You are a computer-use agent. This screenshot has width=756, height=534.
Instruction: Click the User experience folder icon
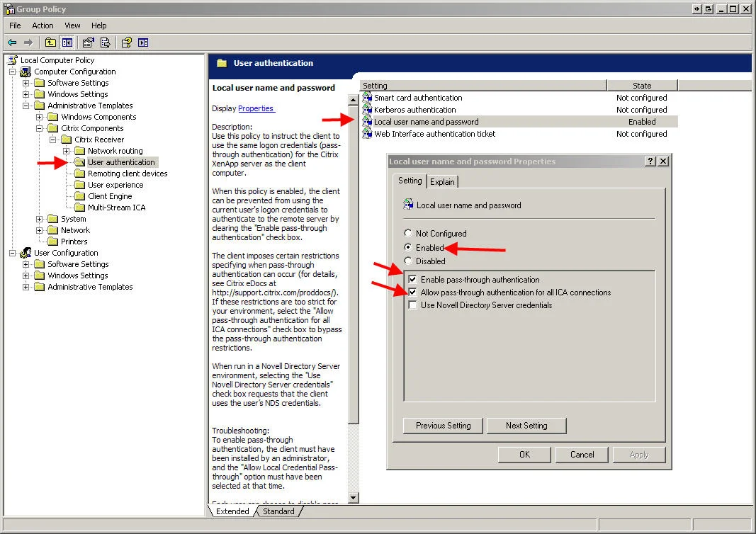pyautogui.click(x=79, y=185)
